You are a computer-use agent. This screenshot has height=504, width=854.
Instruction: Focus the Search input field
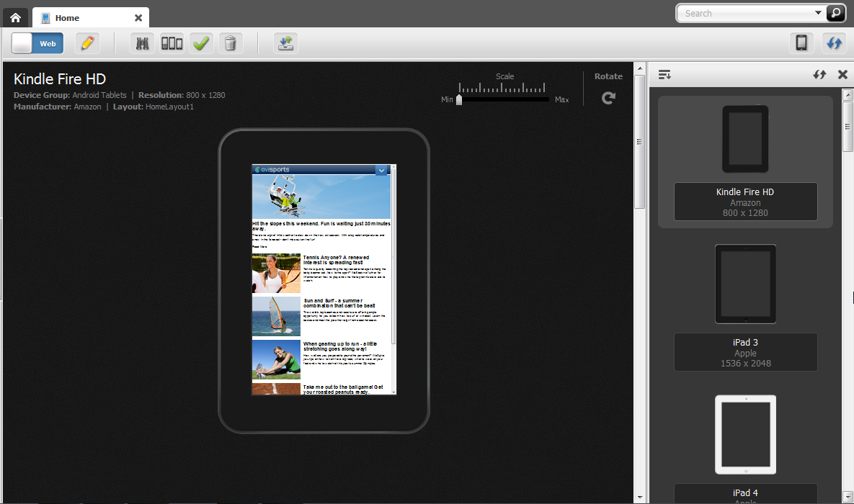(747, 13)
